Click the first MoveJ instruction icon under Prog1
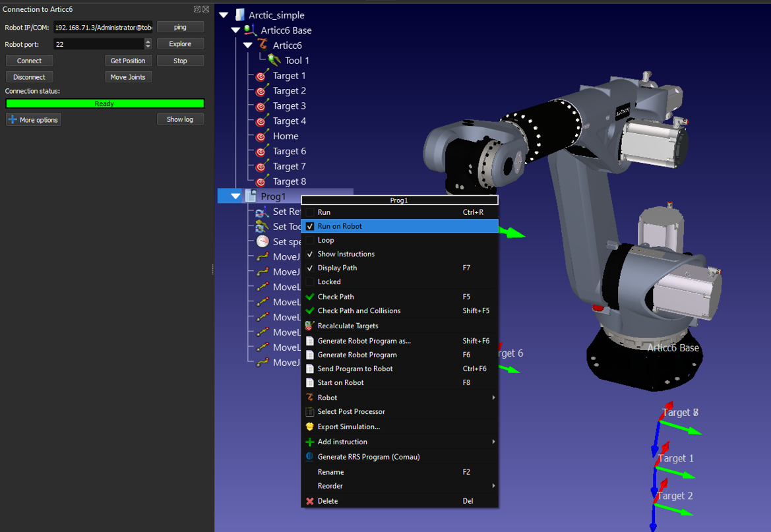The width and height of the screenshot is (771, 532). [262, 256]
